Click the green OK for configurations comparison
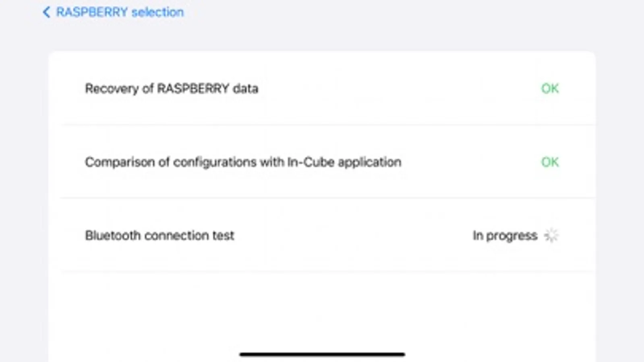This screenshot has width=644, height=362. coord(550,162)
